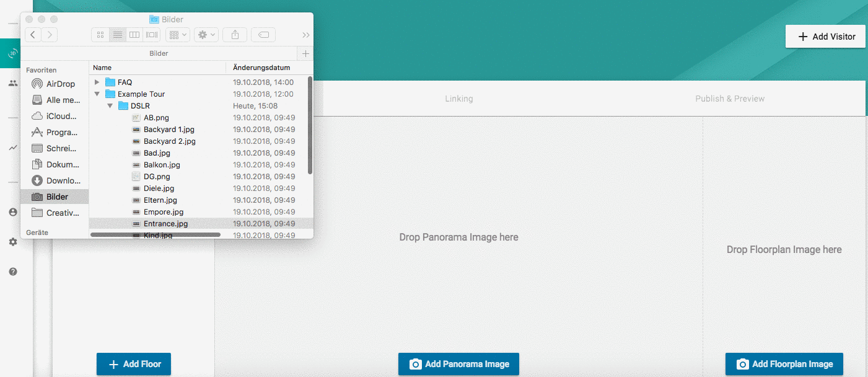Open the Finder arrange-by grouping dropdown
The height and width of the screenshot is (377, 868).
tap(177, 35)
